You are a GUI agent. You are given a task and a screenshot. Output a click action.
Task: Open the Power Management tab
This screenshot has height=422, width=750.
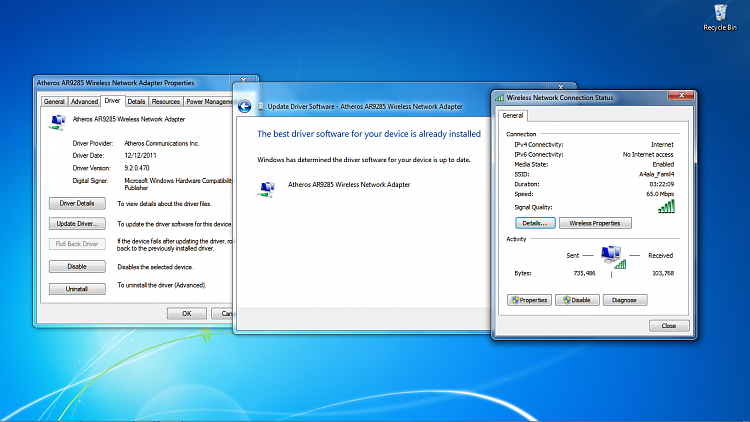click(209, 101)
